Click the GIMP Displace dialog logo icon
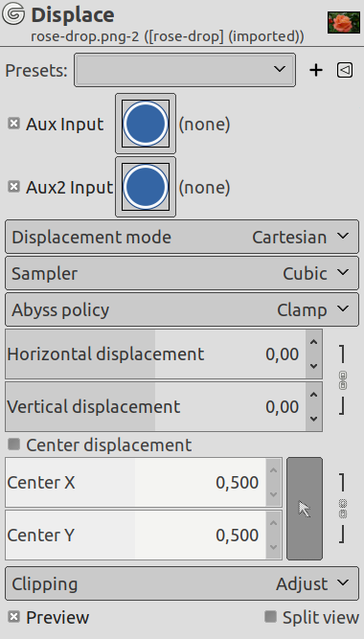The width and height of the screenshot is (364, 639). [x=13, y=14]
